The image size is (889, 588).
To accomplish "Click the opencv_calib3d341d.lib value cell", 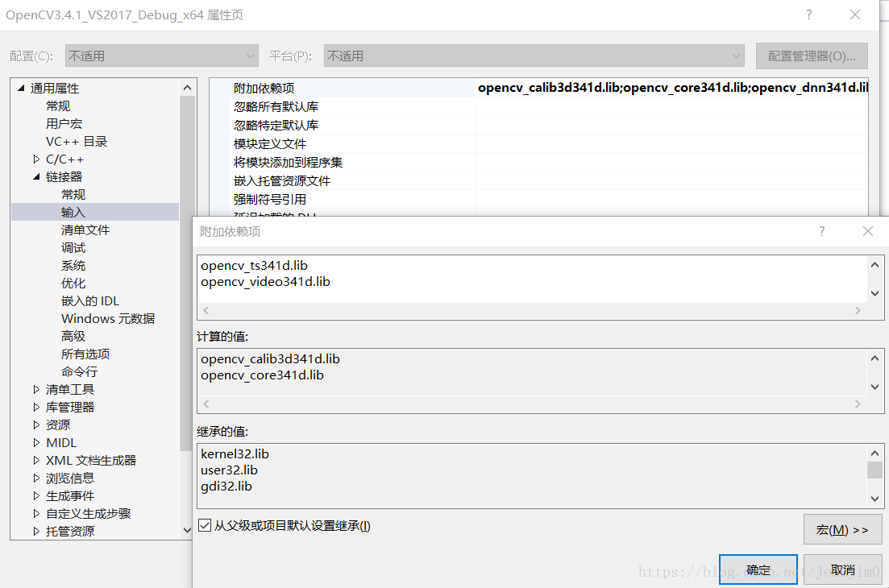I will coord(672,88).
